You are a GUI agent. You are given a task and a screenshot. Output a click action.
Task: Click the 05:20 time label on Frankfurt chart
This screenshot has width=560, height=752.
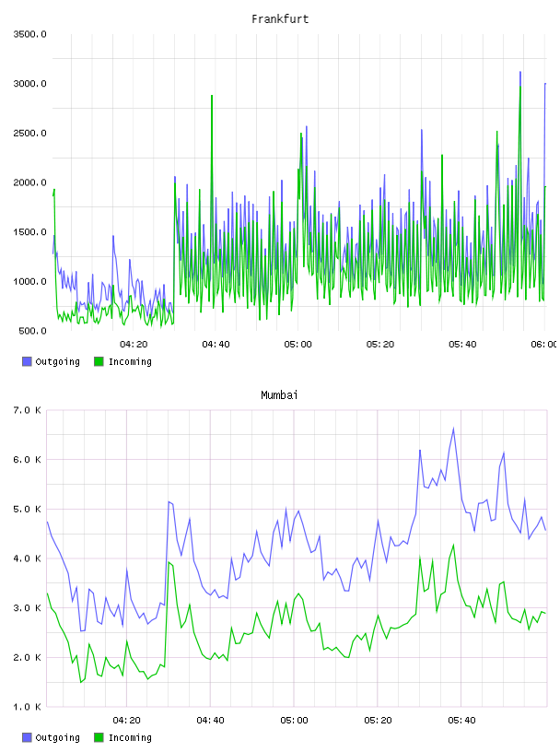[x=380, y=344]
